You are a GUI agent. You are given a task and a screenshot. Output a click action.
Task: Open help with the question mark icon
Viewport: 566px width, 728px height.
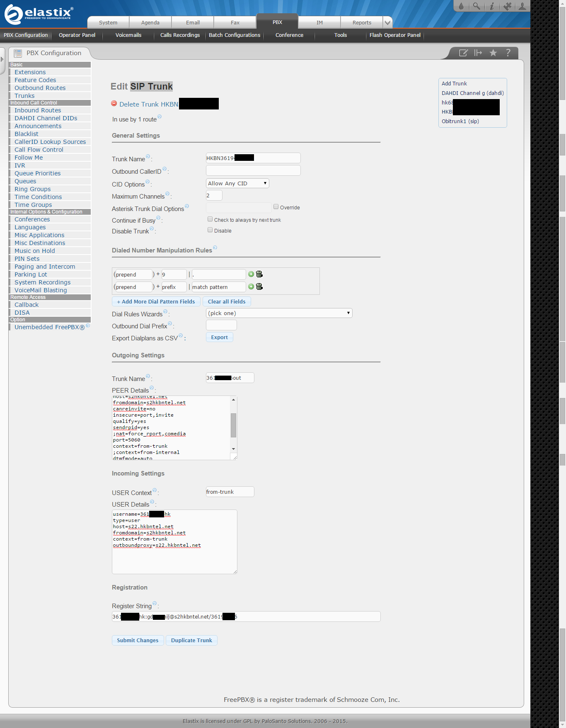508,53
